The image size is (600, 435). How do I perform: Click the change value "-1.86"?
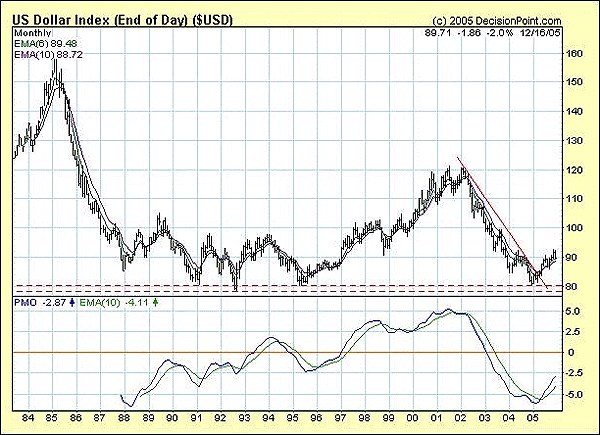point(469,33)
